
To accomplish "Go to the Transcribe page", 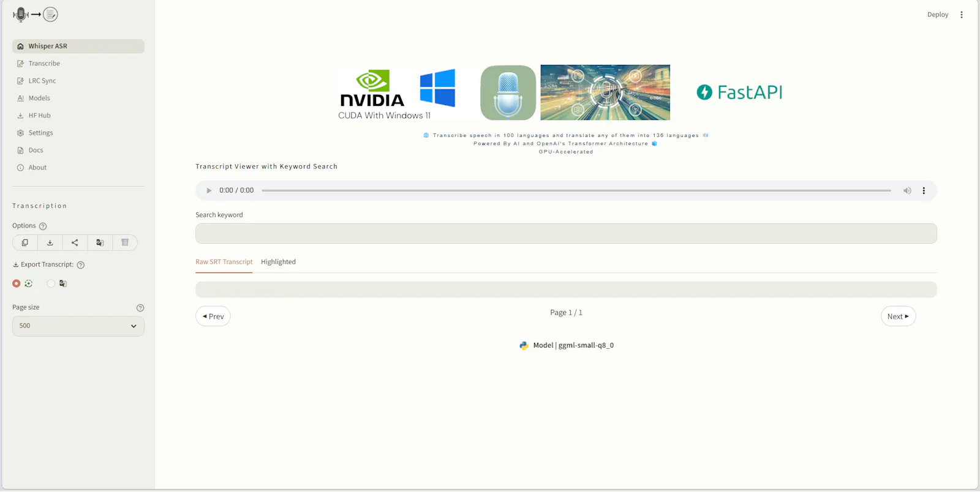I will click(78, 64).
